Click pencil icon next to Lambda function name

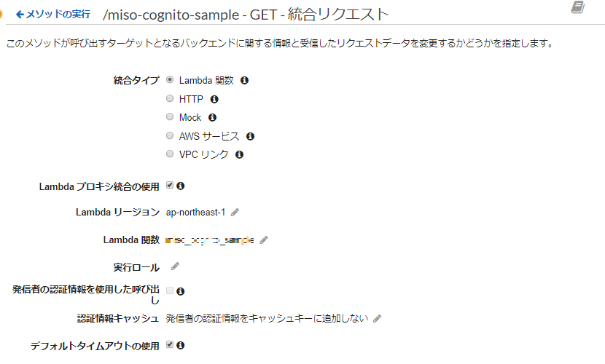coord(264,240)
